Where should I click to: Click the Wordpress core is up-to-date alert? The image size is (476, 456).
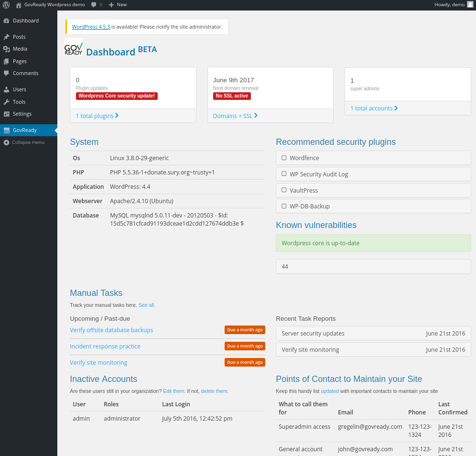[373, 243]
